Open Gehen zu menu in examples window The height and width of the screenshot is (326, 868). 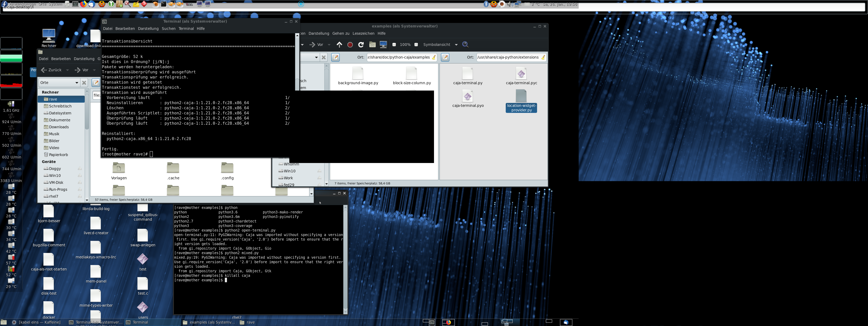pyautogui.click(x=341, y=33)
